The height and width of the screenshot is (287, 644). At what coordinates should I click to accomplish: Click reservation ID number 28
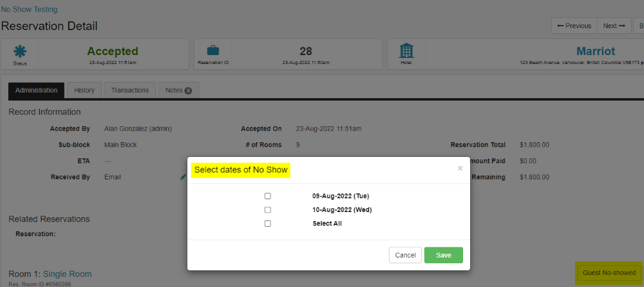coord(306,51)
